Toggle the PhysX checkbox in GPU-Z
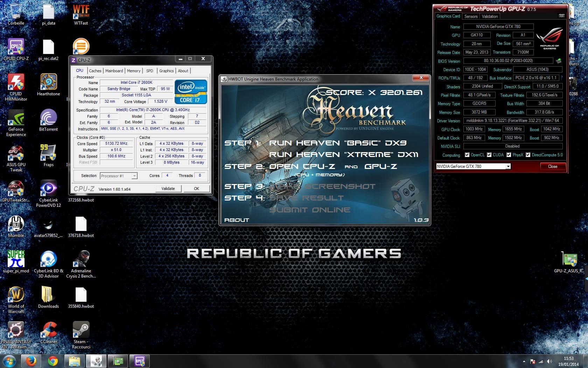 click(508, 155)
